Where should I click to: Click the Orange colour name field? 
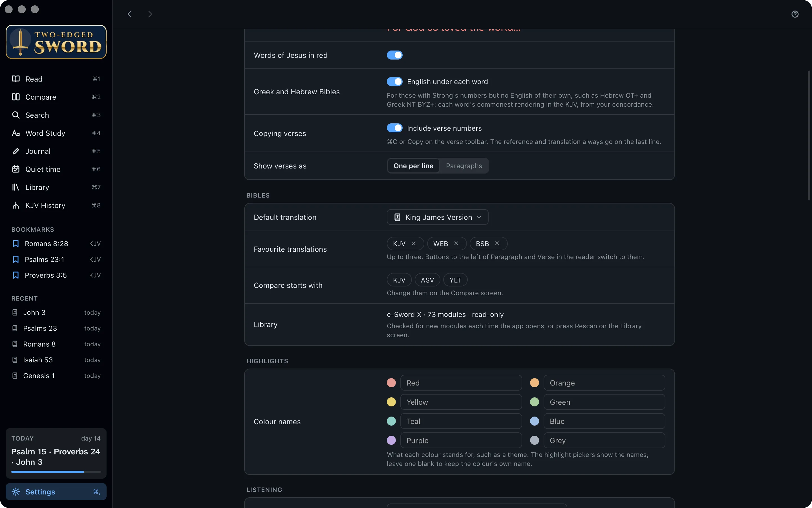pyautogui.click(x=604, y=383)
